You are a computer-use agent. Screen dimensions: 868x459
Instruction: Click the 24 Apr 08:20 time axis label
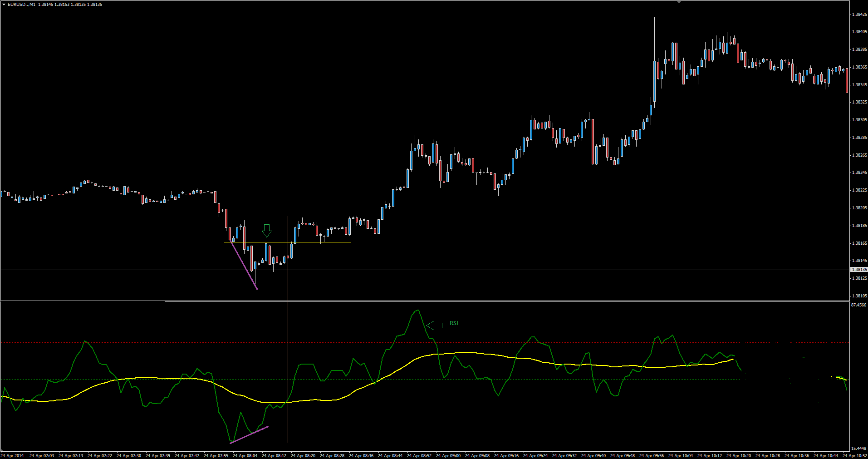click(303, 455)
